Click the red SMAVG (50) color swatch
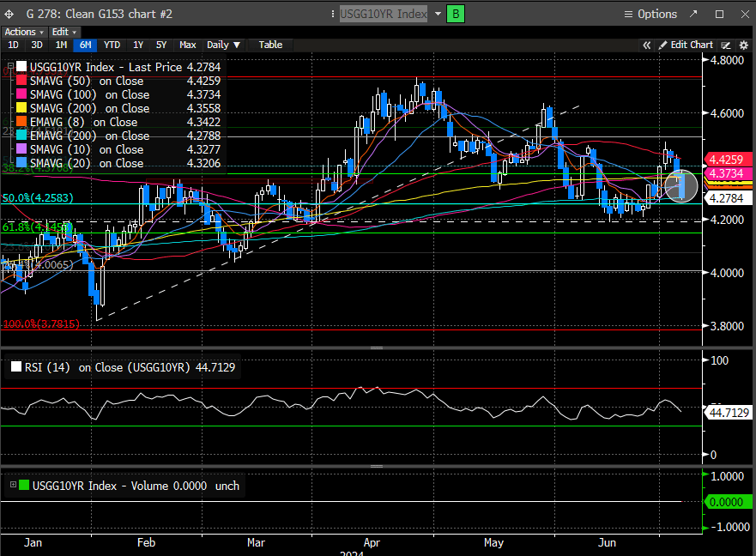 [x=21, y=81]
